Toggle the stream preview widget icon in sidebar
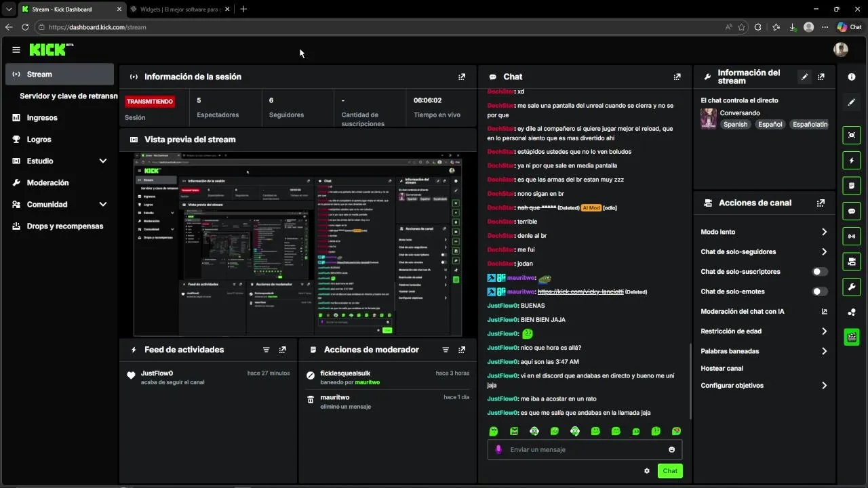868x488 pixels. point(852,135)
